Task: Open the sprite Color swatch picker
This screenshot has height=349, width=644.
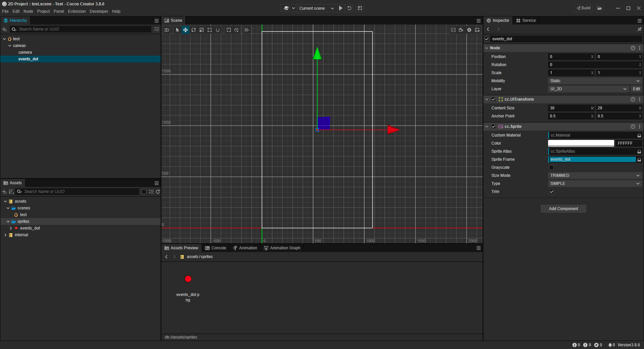Action: point(581,143)
